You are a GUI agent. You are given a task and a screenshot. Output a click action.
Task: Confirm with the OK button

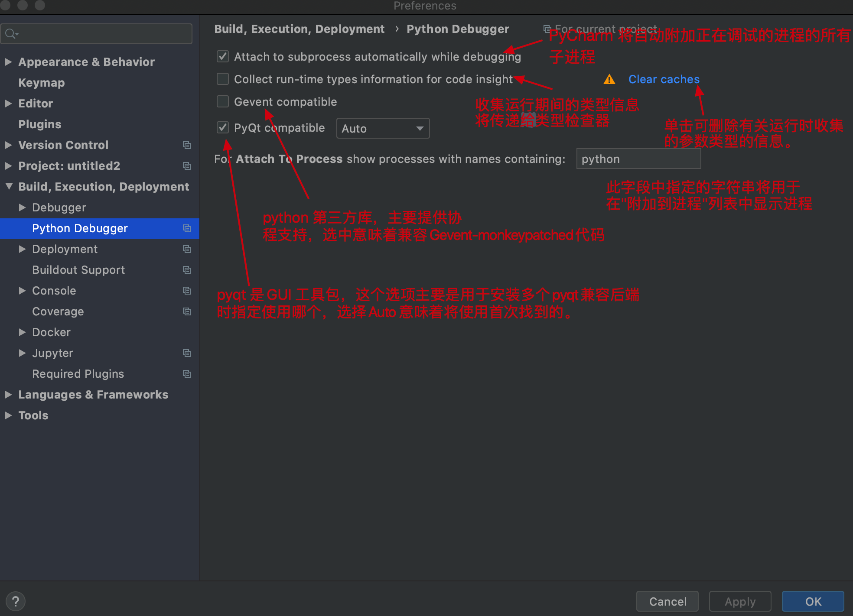[813, 601]
